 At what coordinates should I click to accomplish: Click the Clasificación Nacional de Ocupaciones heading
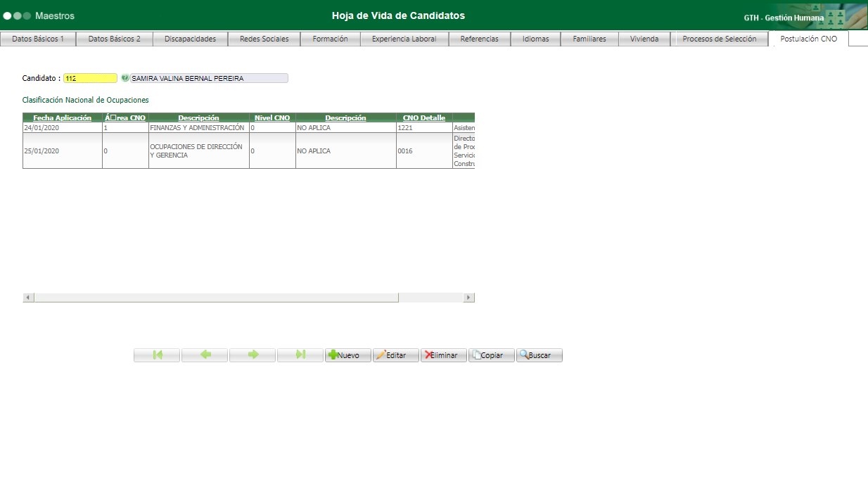(x=86, y=100)
